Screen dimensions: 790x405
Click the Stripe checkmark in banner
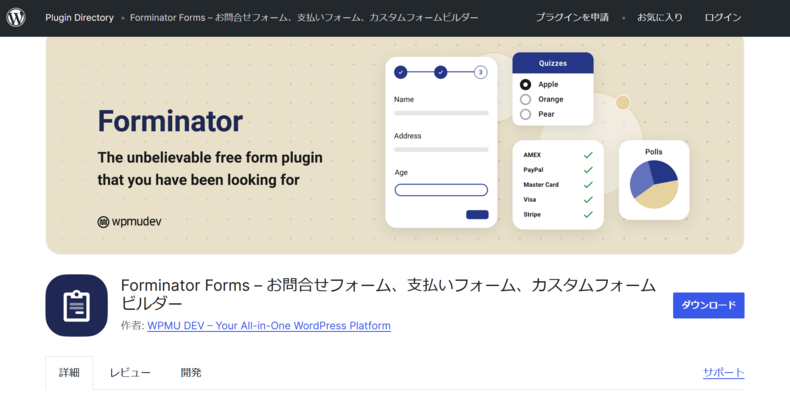coord(588,215)
